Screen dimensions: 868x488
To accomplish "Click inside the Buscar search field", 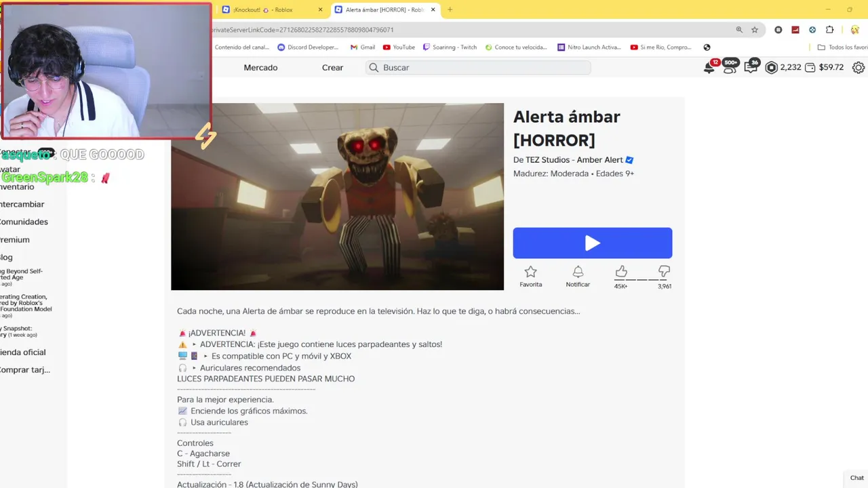I will click(478, 67).
